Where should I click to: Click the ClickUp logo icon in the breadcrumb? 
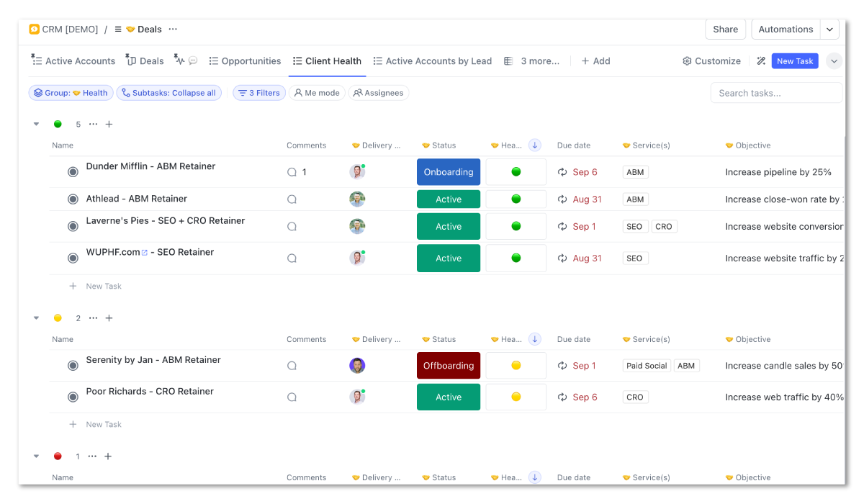tap(34, 29)
